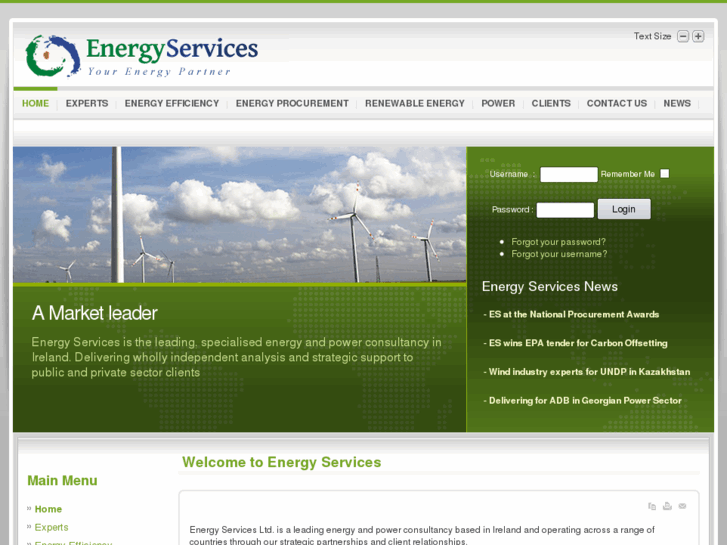727x545 pixels.
Task: Follow the Forgot your username link
Action: pos(559,254)
